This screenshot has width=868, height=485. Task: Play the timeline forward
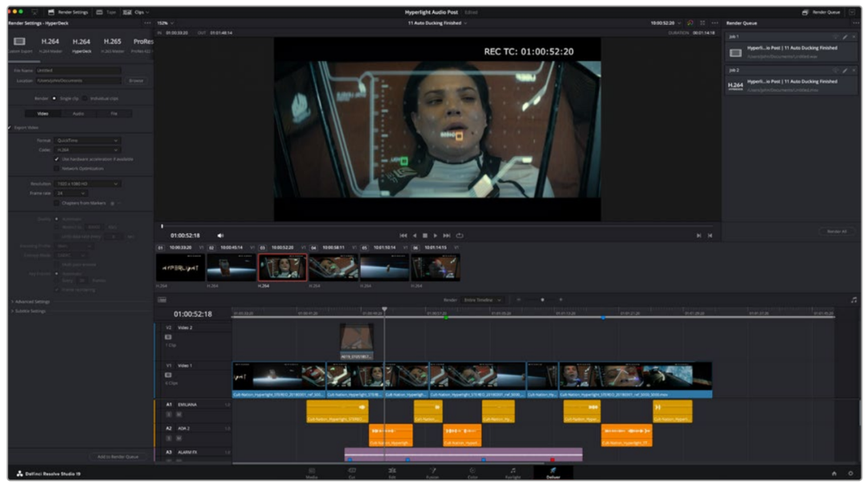tap(435, 236)
